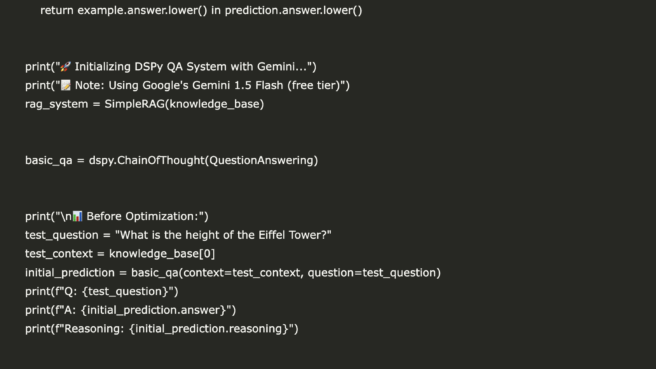Click SimpleRAG(knowledge_base) call
Image resolution: width=656 pixels, height=369 pixels.
(x=184, y=104)
